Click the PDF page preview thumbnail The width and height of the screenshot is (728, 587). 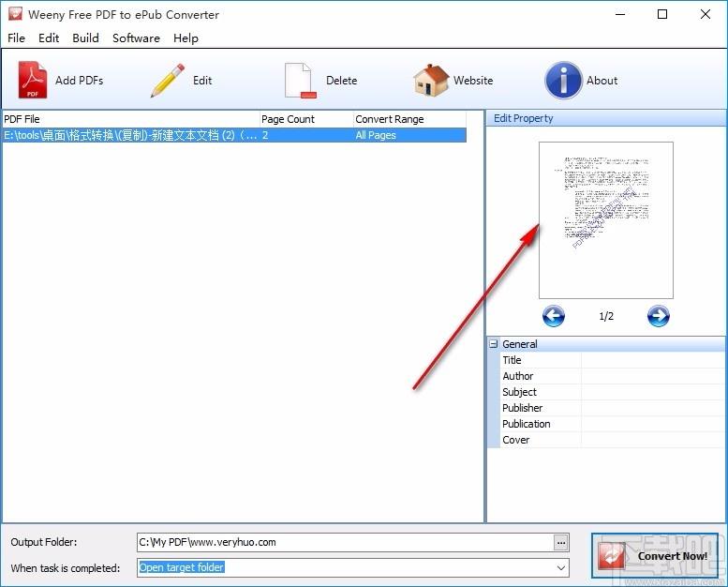click(x=606, y=220)
